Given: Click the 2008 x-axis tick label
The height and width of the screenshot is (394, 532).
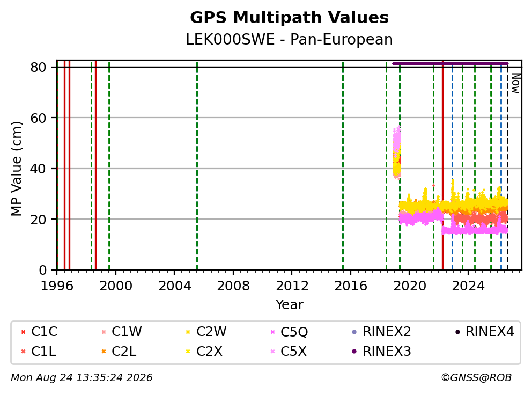Looking at the screenshot, I should point(233,286).
